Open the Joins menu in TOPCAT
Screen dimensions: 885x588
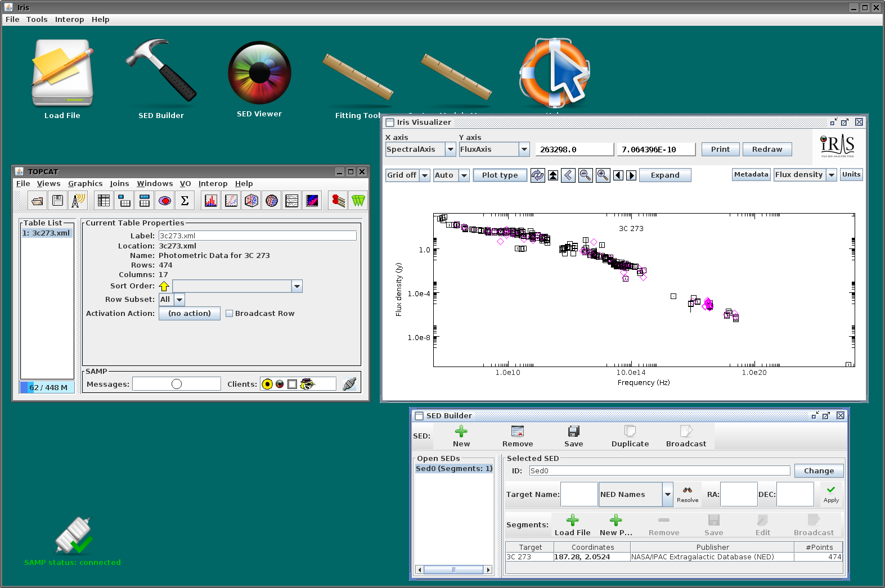pos(119,184)
